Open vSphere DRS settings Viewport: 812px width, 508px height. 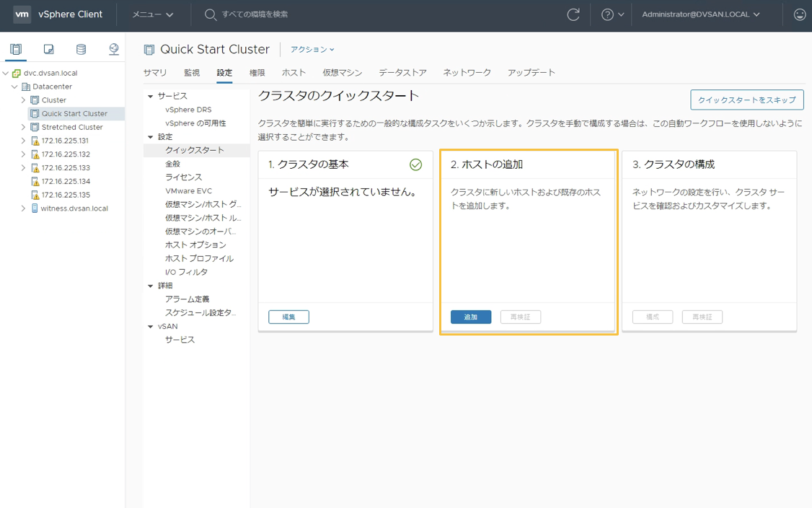coord(188,110)
